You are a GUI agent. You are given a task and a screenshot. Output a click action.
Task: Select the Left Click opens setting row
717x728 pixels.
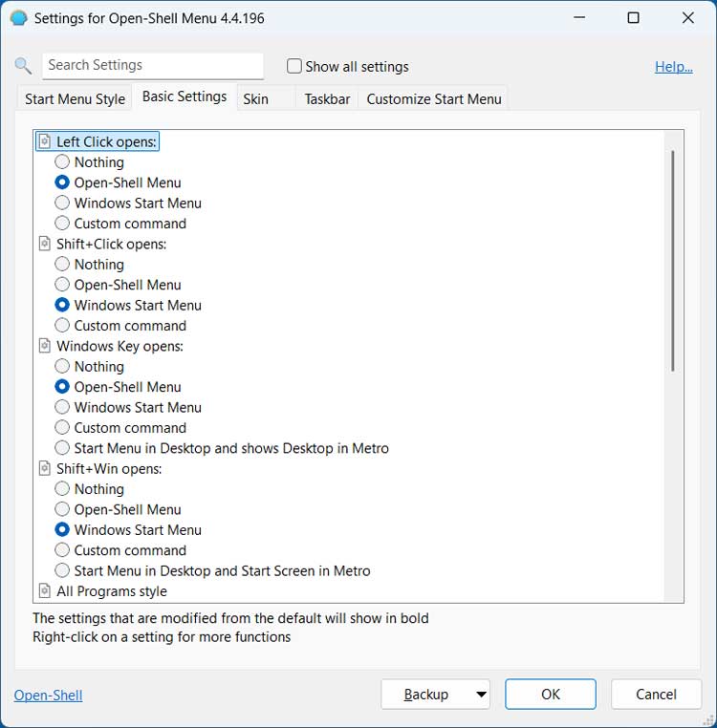pyautogui.click(x=98, y=141)
